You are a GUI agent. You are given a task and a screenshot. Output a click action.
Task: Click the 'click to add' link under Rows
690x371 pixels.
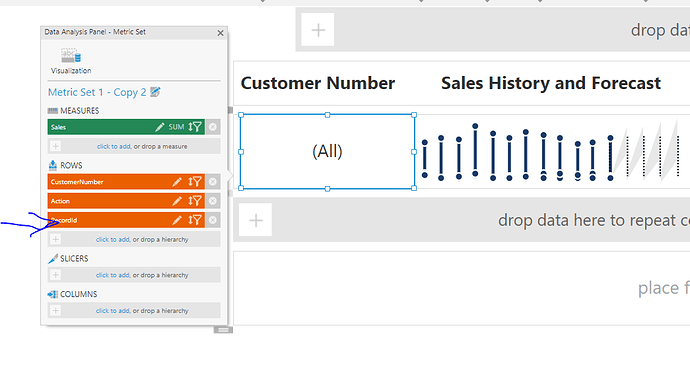[x=113, y=239]
